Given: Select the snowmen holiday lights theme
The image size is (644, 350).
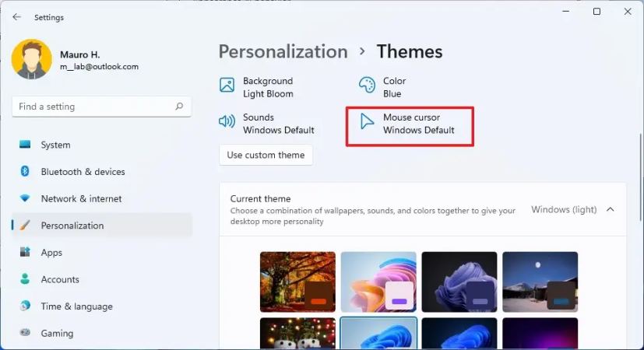Looking at the screenshot, I should click(x=297, y=333).
